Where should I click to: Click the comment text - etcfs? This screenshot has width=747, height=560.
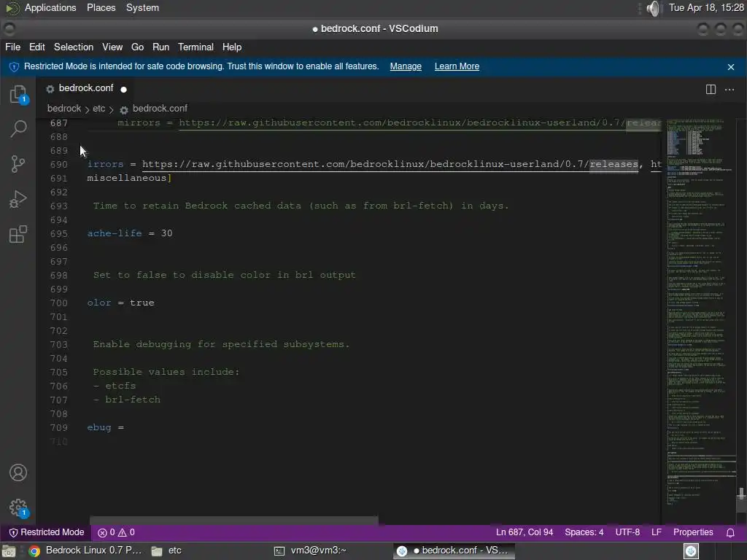click(115, 386)
